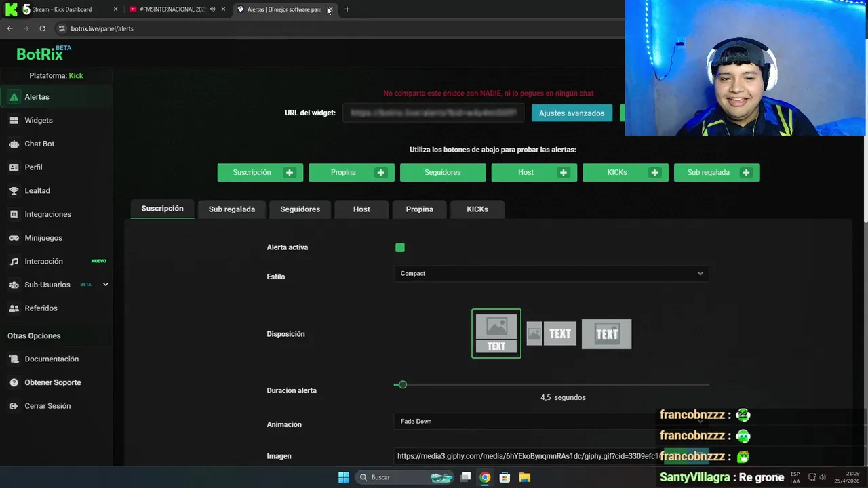Click the Widgets grid icon
Image resolution: width=868 pixels, height=488 pixels.
click(14, 121)
